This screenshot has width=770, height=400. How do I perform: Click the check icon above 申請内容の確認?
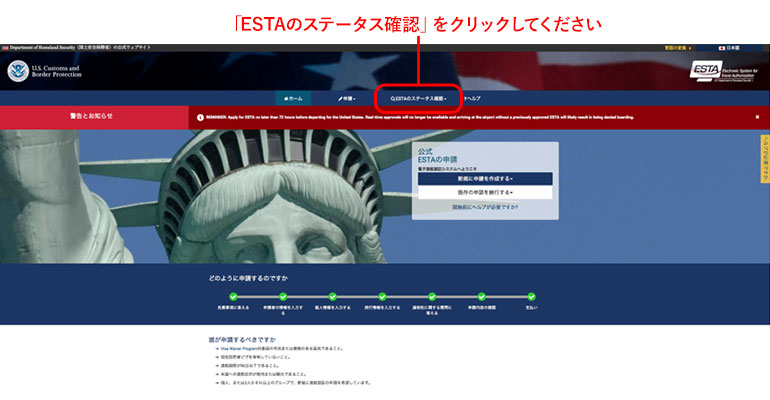pyautogui.click(x=482, y=296)
